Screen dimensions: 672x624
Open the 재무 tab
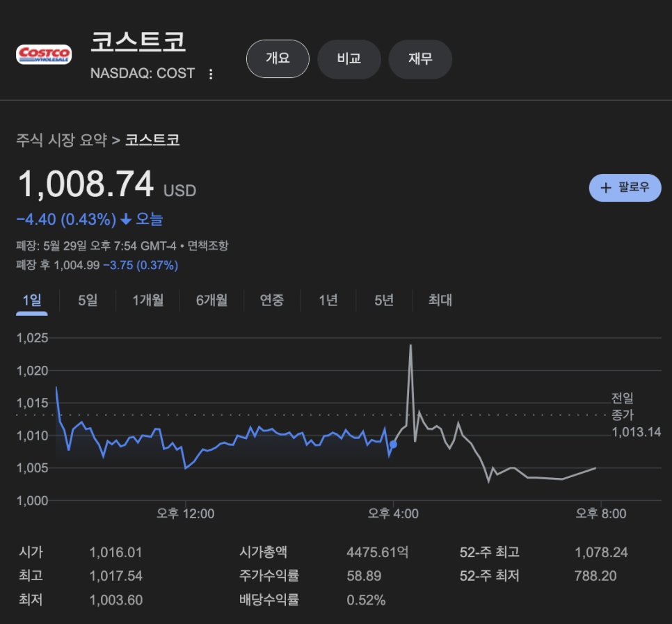tap(420, 58)
